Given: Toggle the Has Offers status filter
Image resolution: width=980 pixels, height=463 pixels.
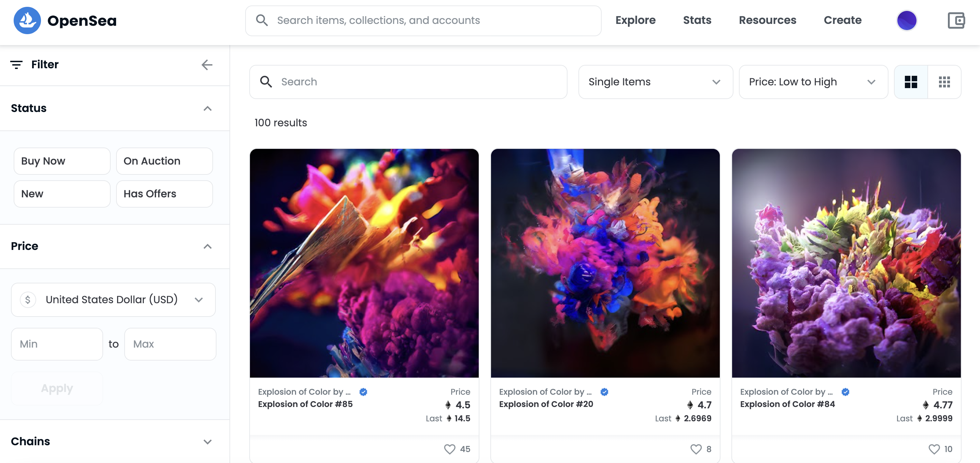Looking at the screenshot, I should [x=164, y=194].
